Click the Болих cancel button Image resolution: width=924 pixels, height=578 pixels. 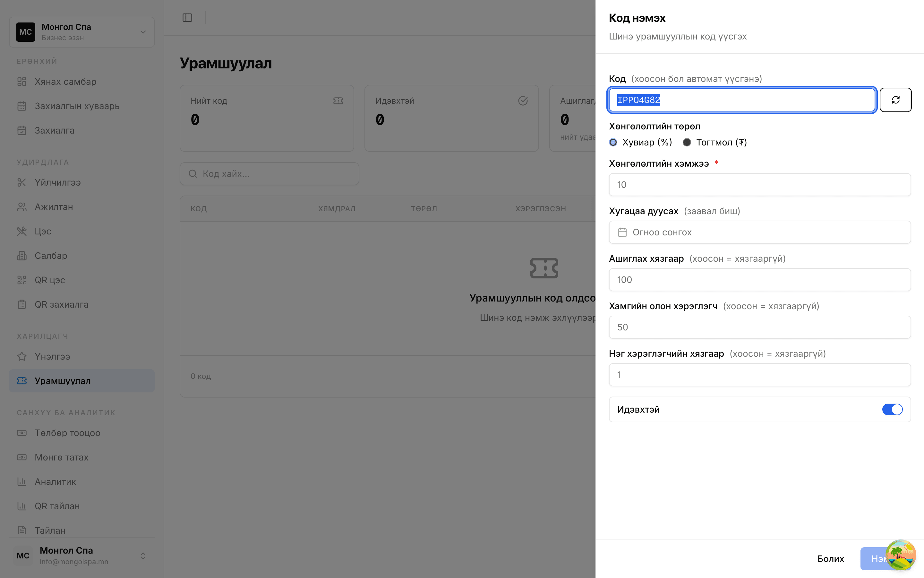pos(830,558)
